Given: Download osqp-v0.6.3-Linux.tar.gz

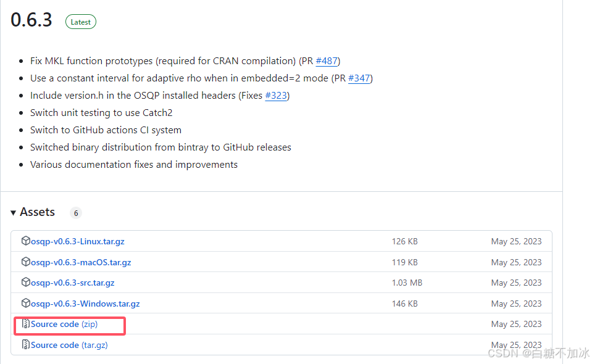Looking at the screenshot, I should click(77, 241).
